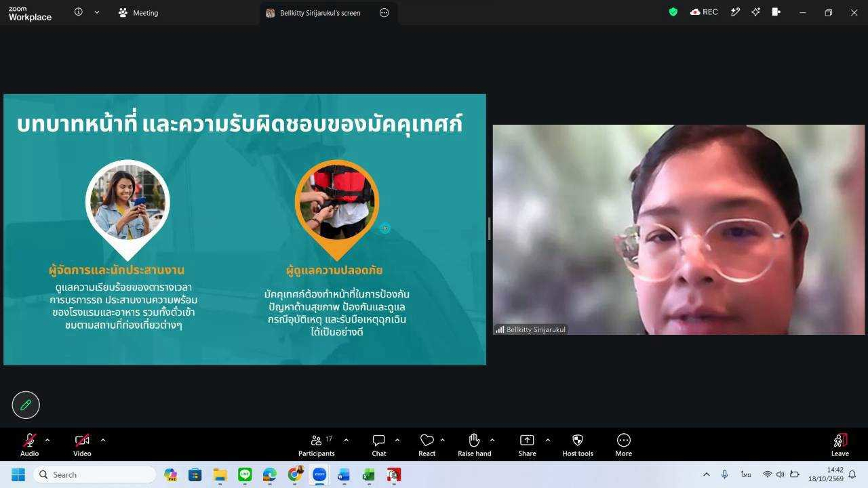Open File Explorer from the taskbar
The width and height of the screenshot is (868, 488).
pos(220,474)
